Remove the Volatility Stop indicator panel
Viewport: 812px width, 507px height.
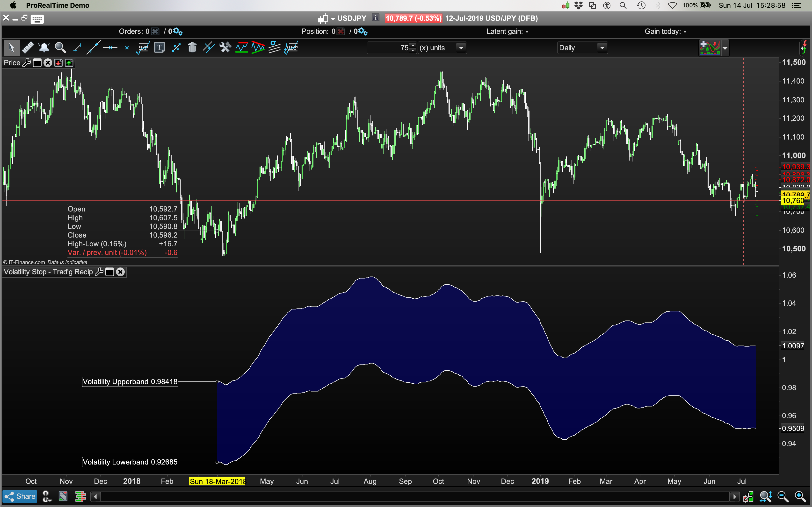pyautogui.click(x=120, y=272)
